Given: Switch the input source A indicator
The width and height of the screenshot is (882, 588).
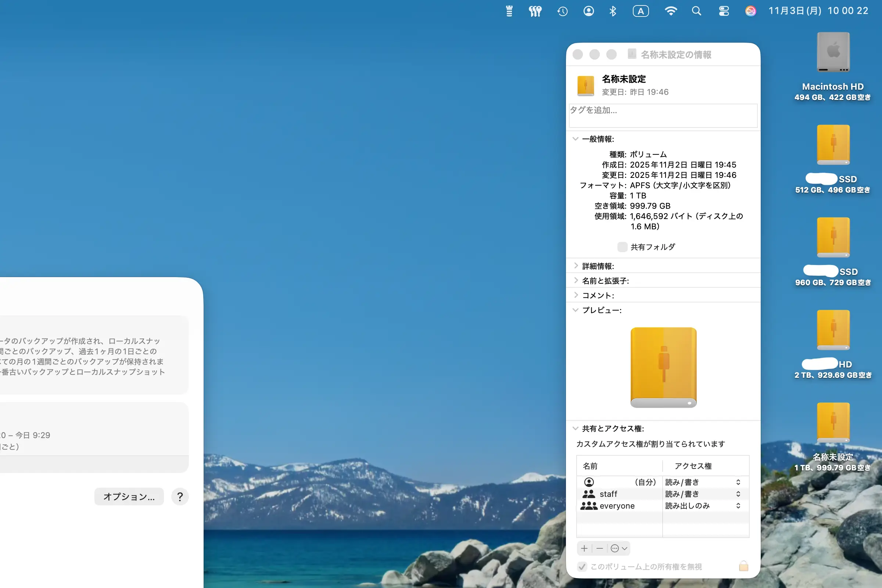Looking at the screenshot, I should coord(641,11).
